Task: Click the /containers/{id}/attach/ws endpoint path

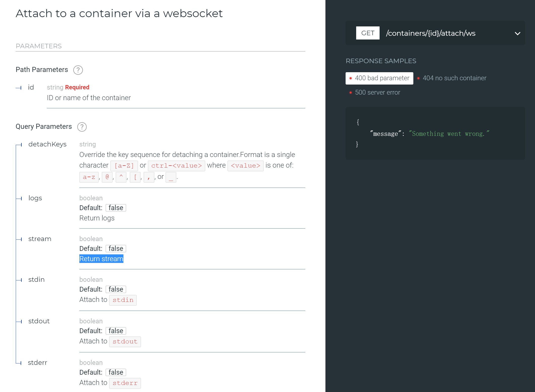Action: 430,33
